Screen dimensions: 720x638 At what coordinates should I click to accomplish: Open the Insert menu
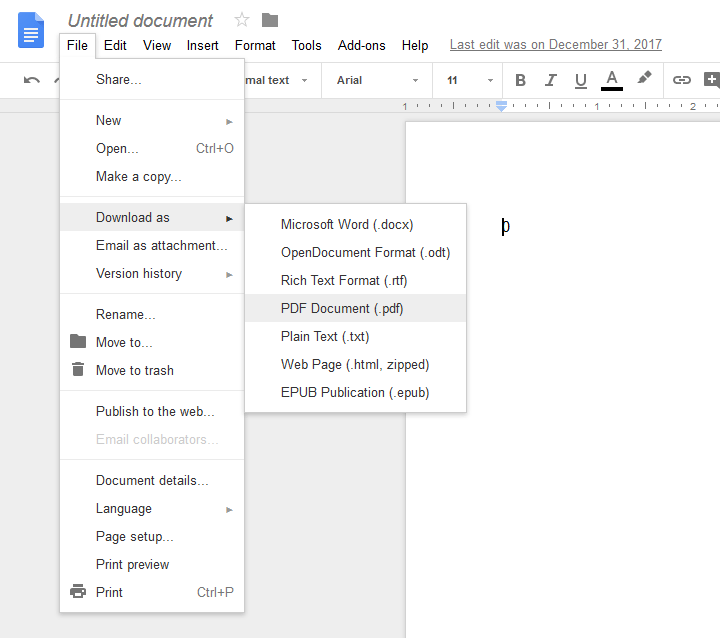pyautogui.click(x=202, y=45)
